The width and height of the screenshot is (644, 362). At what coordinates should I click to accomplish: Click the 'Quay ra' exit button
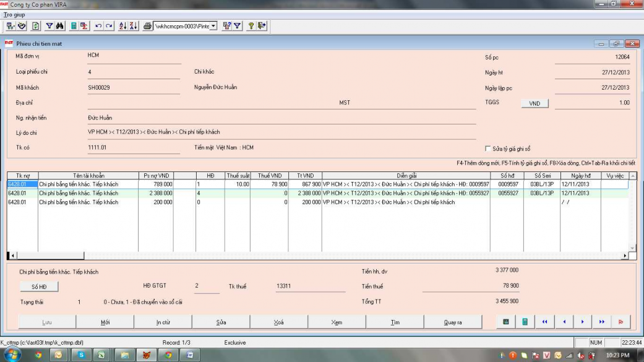click(x=453, y=322)
